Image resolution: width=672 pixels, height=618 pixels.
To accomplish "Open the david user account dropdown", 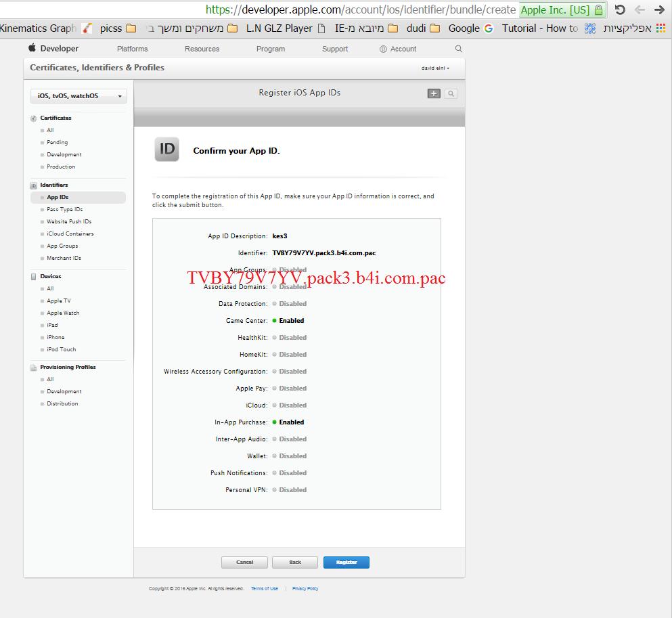I will pos(435,68).
